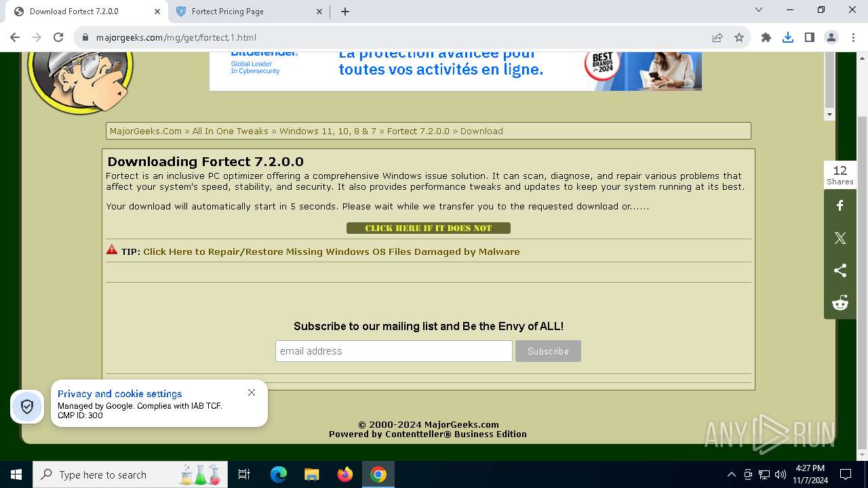This screenshot has width=868, height=488.
Task: Open the notification center icon
Action: point(846,474)
